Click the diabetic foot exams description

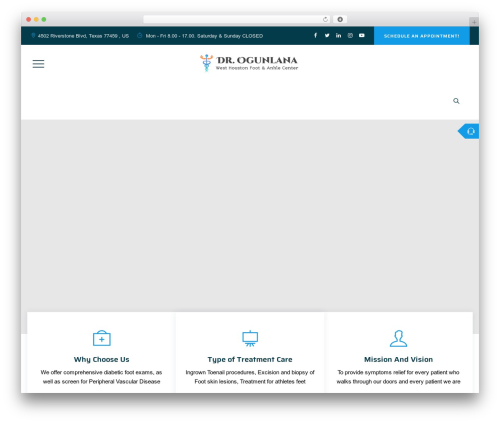coord(102,377)
